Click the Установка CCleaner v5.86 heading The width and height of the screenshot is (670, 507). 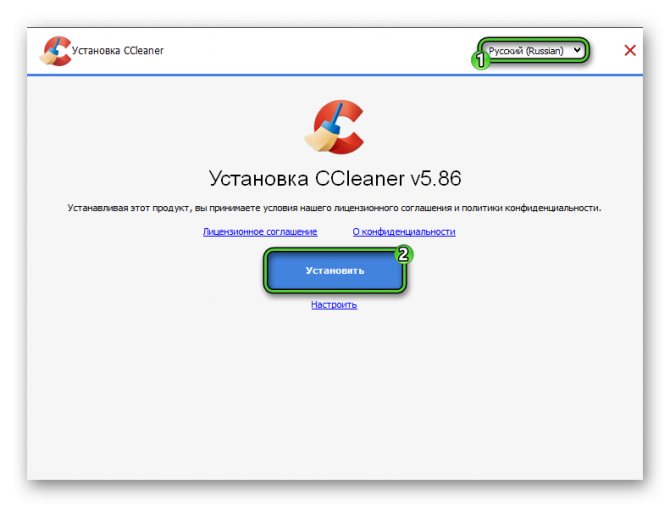click(x=335, y=178)
